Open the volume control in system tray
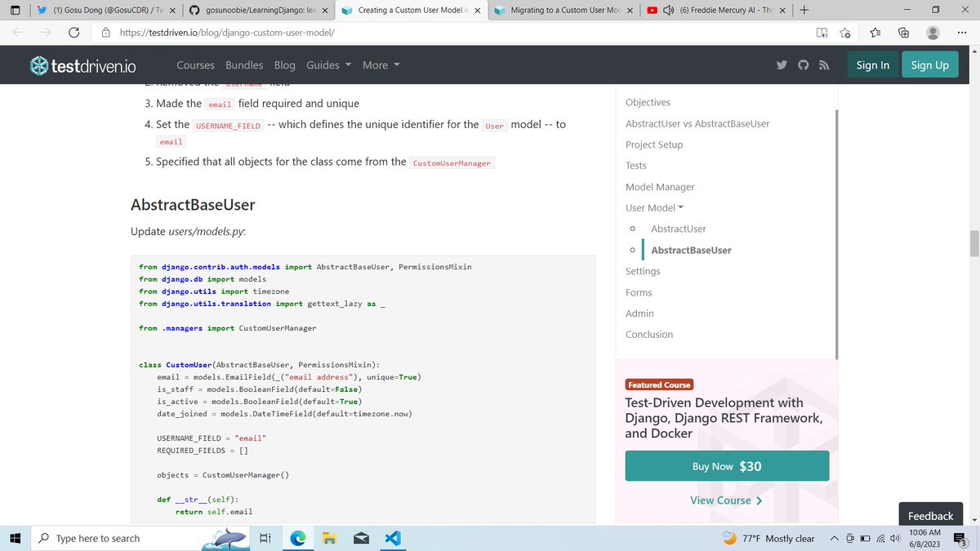 tap(894, 538)
